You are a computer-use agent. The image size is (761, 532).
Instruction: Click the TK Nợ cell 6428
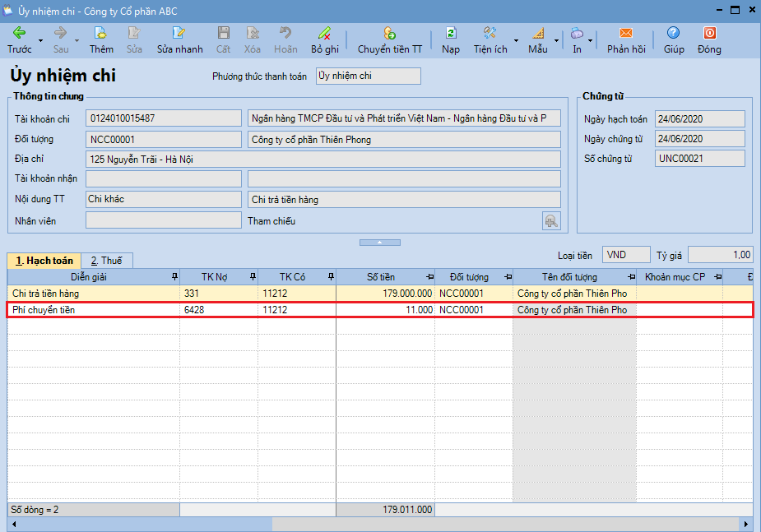[219, 310]
